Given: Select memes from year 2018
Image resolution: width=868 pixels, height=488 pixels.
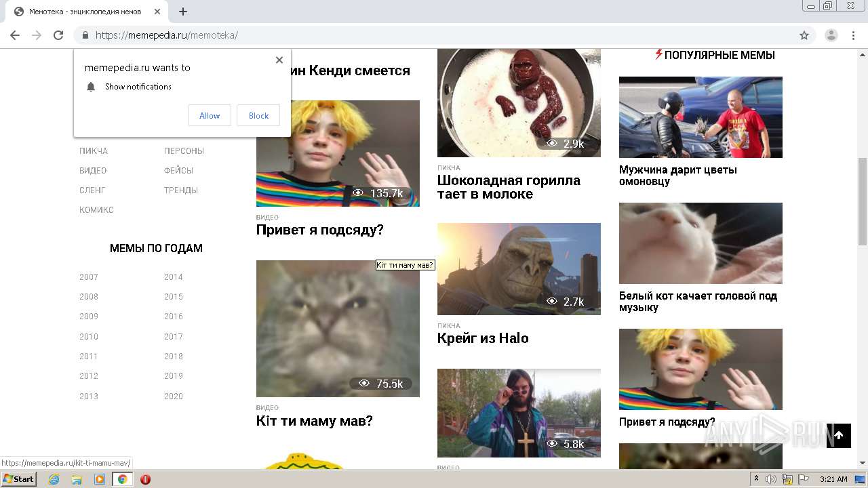Looking at the screenshot, I should (174, 357).
